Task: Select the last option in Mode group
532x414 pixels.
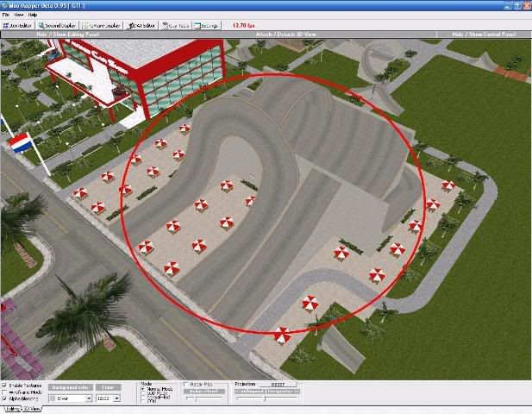Action: (x=143, y=401)
